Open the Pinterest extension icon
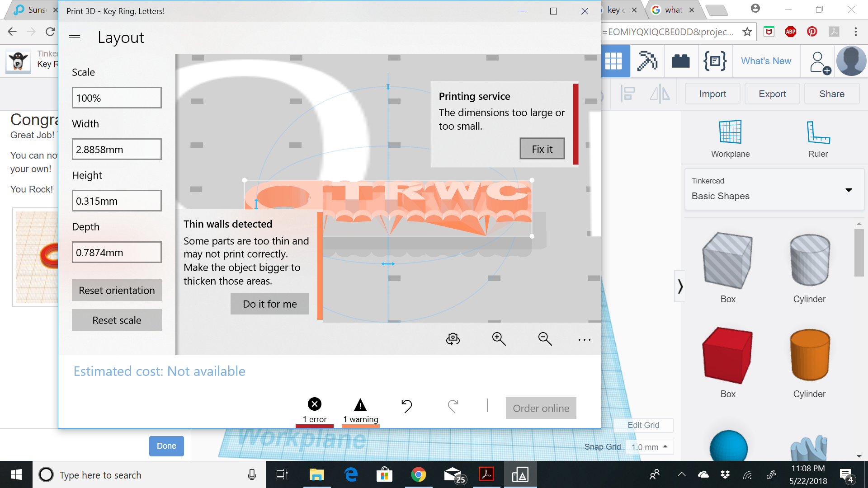868x488 pixels. click(812, 32)
